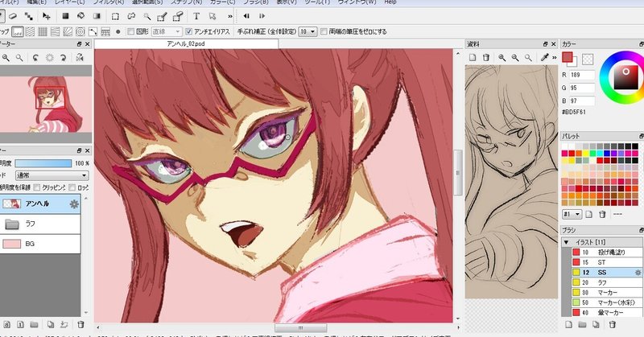Open the カラー(C) menu

coord(223,2)
